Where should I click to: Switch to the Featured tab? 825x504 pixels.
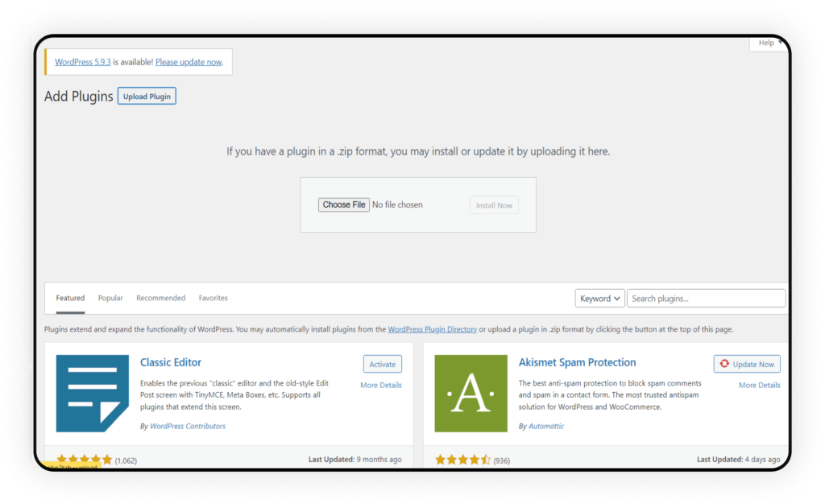[70, 298]
